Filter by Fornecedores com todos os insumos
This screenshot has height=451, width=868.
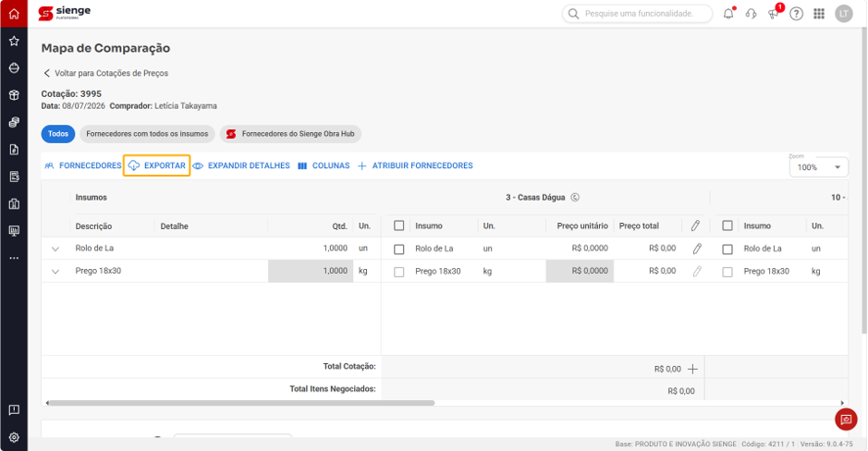(147, 134)
